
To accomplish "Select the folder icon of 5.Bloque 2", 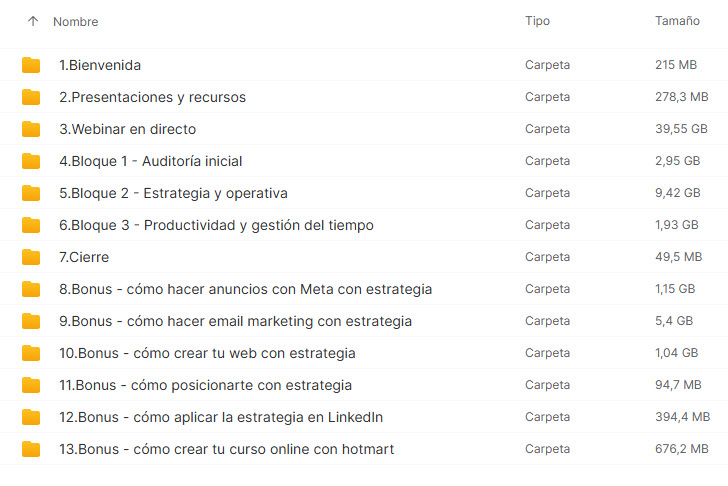I will (31, 193).
